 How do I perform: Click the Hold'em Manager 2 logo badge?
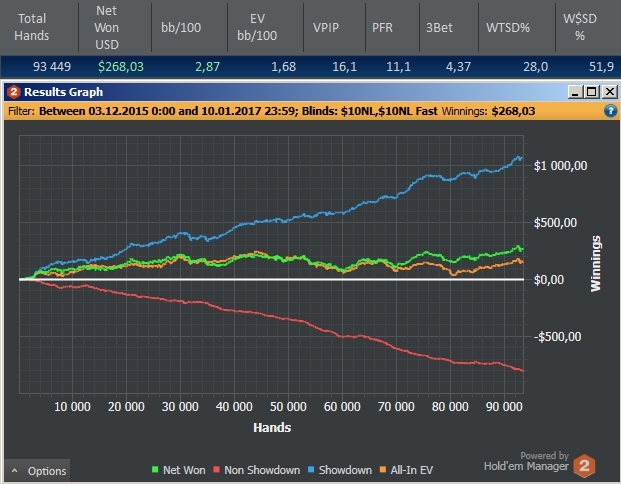click(x=585, y=466)
